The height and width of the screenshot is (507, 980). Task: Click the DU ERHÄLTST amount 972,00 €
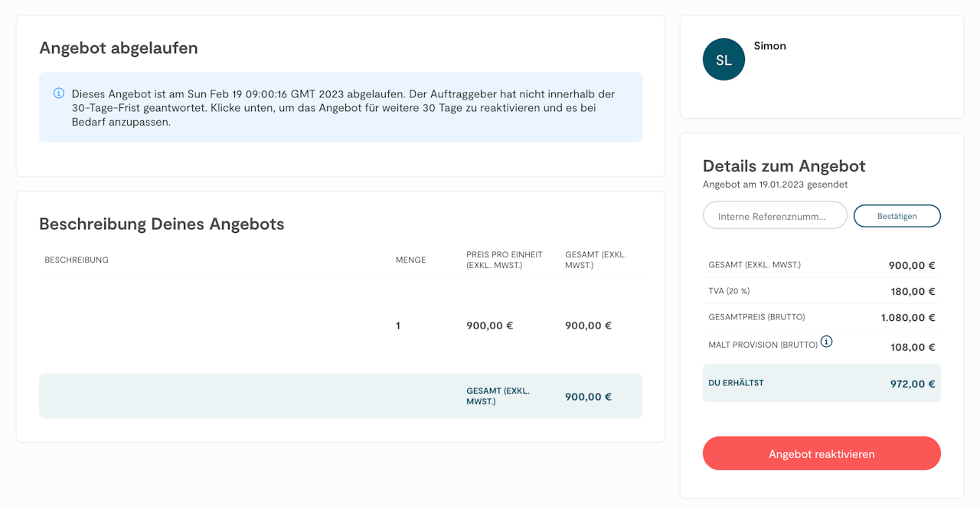[x=912, y=384]
